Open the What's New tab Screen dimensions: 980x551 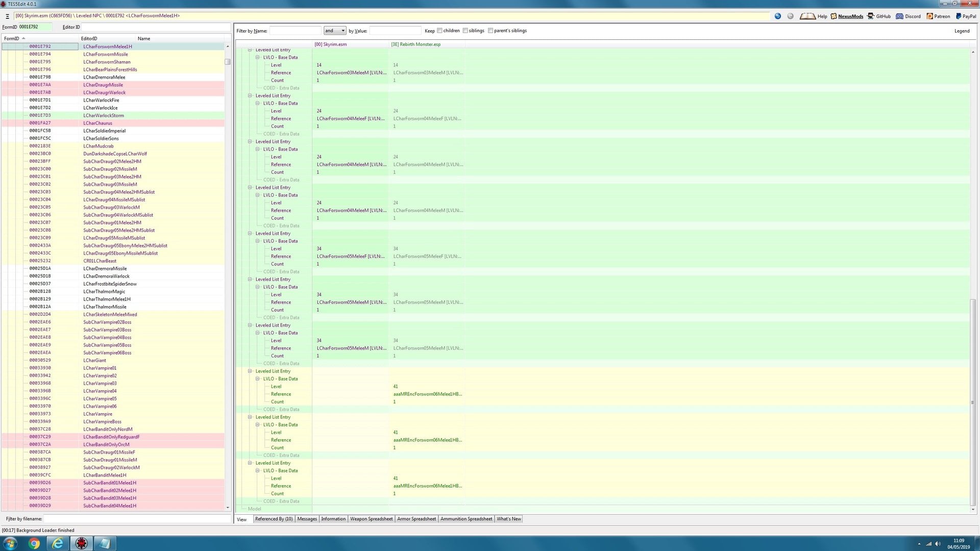click(x=509, y=519)
